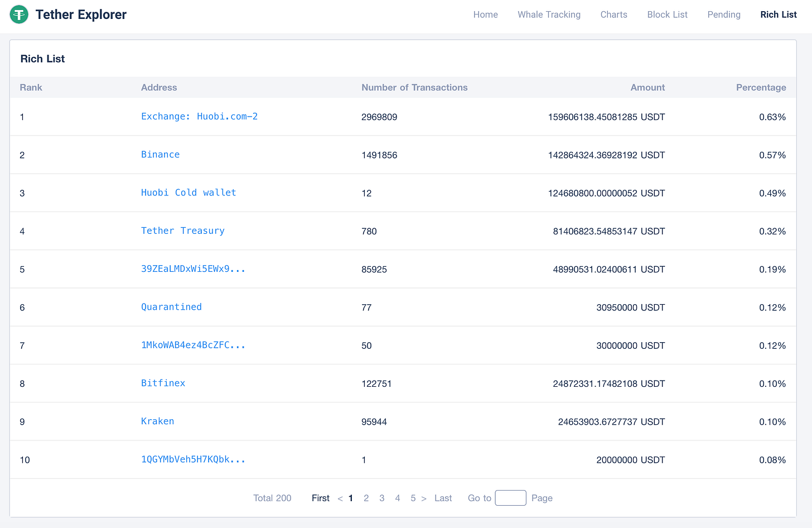Screen dimensions: 812x528
Task: Click the Rank column header
Action: click(x=31, y=88)
